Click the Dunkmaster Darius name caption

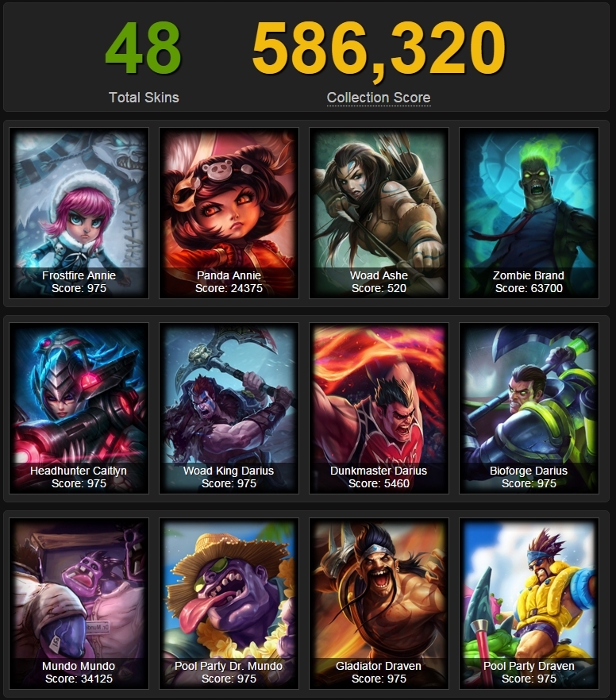click(379, 471)
